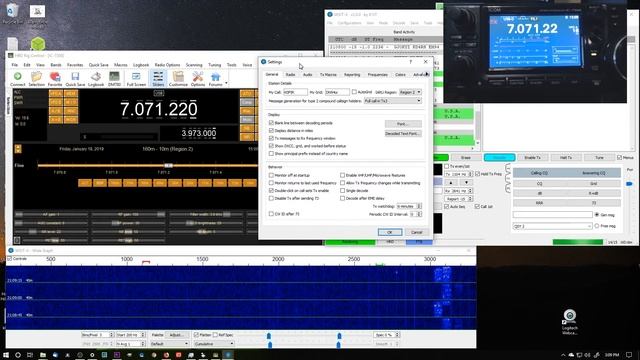640x360 pixels.
Task: Open the Logbook menu in HRD menu bar
Action: pos(141,65)
